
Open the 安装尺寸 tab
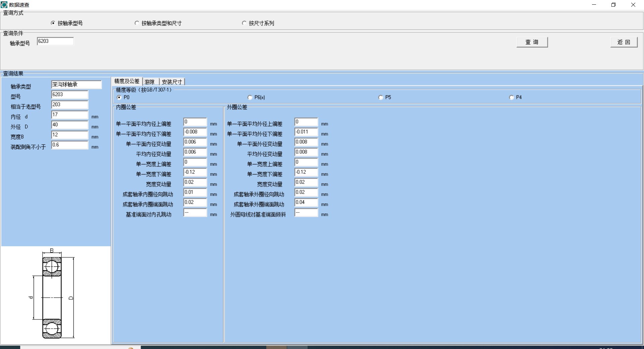pyautogui.click(x=172, y=82)
